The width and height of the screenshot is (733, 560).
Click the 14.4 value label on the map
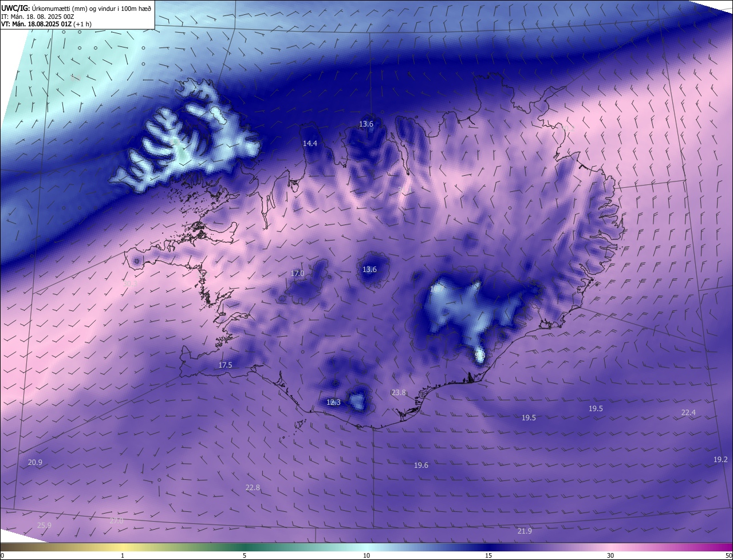pos(310,144)
